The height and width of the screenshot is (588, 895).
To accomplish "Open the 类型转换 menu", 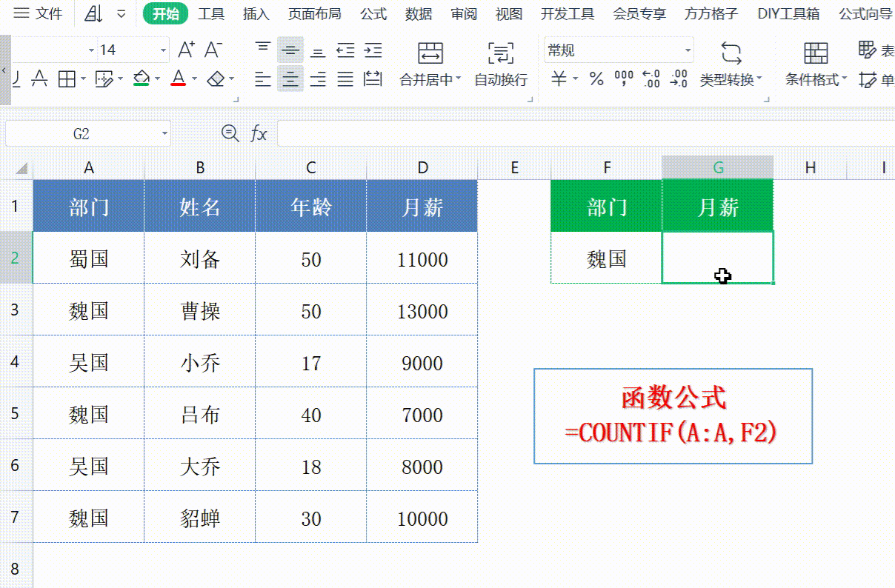I will [731, 64].
